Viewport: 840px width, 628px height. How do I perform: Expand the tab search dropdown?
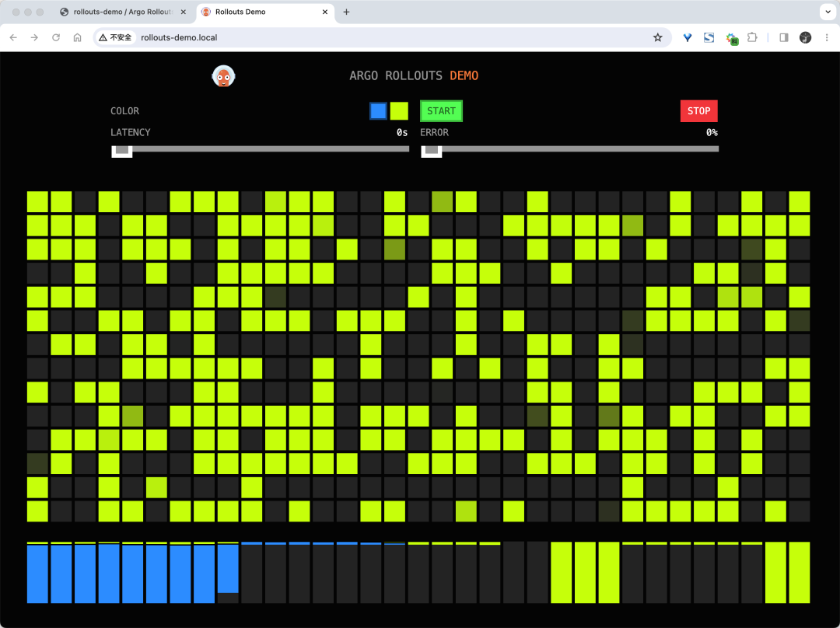(828, 12)
